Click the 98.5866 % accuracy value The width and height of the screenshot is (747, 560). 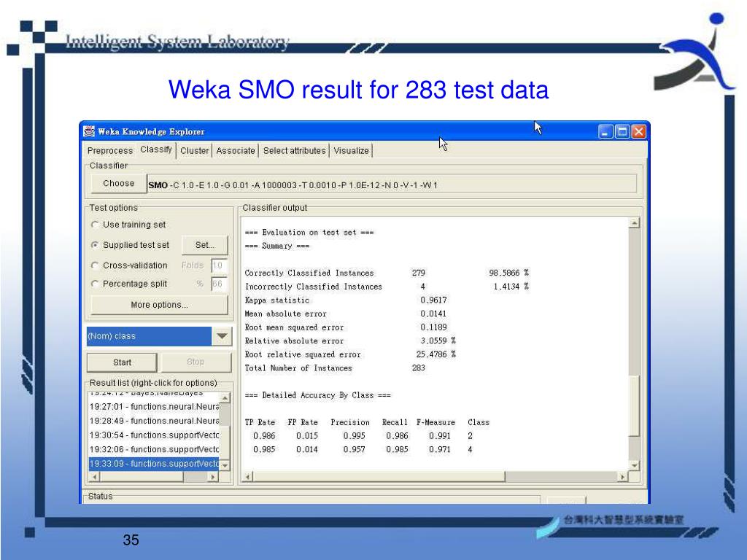pos(508,273)
